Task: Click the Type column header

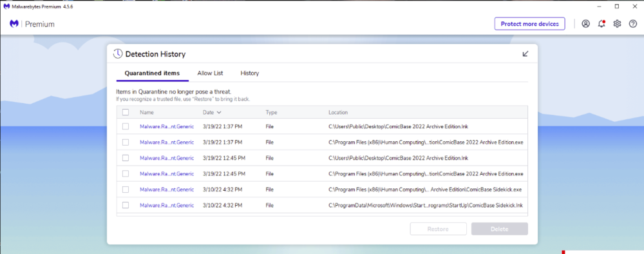Action: point(271,112)
